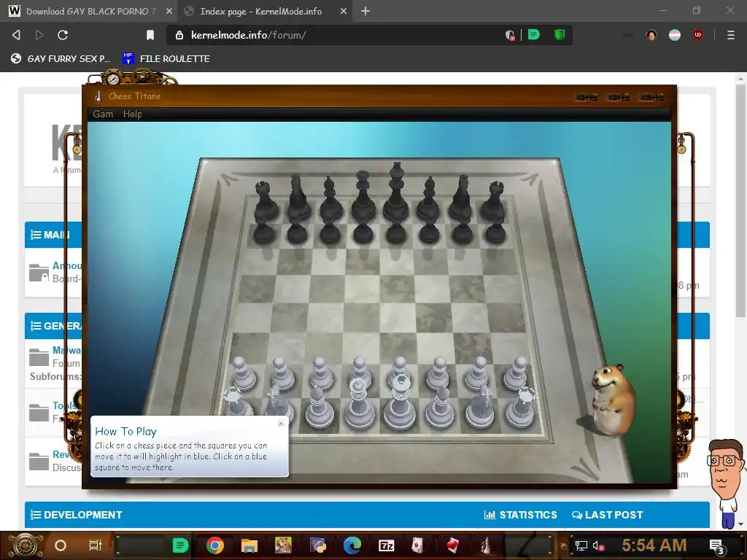Click the green shield icon in address bar
Image resolution: width=747 pixels, height=560 pixels.
[560, 34]
